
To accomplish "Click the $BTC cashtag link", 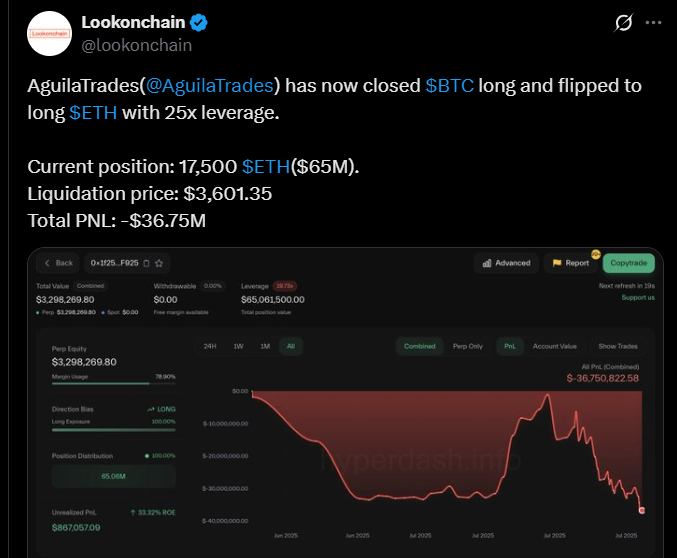I will click(x=449, y=86).
